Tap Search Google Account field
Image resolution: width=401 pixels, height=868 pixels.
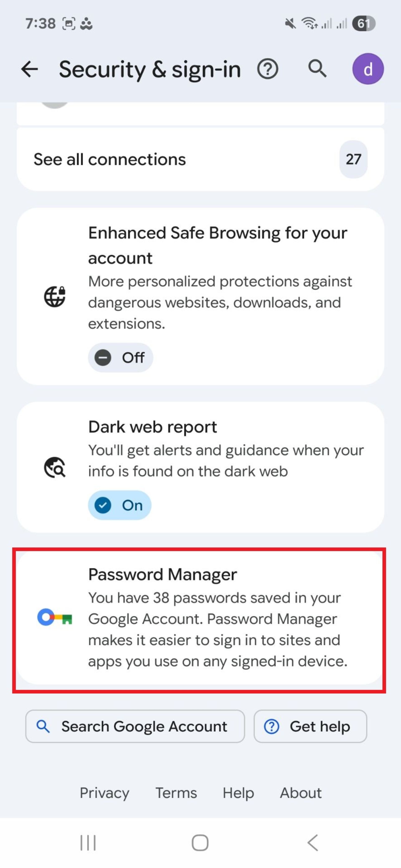[135, 727]
